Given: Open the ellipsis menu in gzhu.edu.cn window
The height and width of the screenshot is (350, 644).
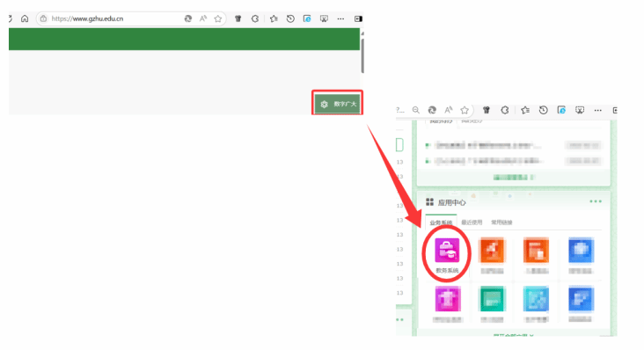Looking at the screenshot, I should (340, 18).
